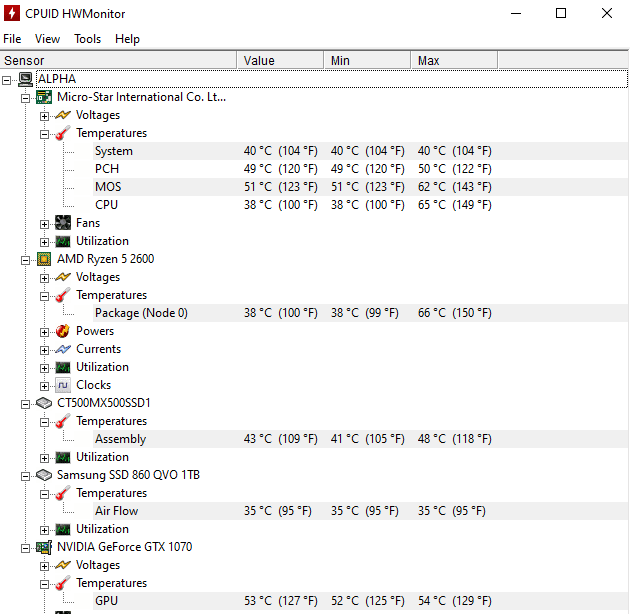Expand motherboard Voltages node

point(44,116)
